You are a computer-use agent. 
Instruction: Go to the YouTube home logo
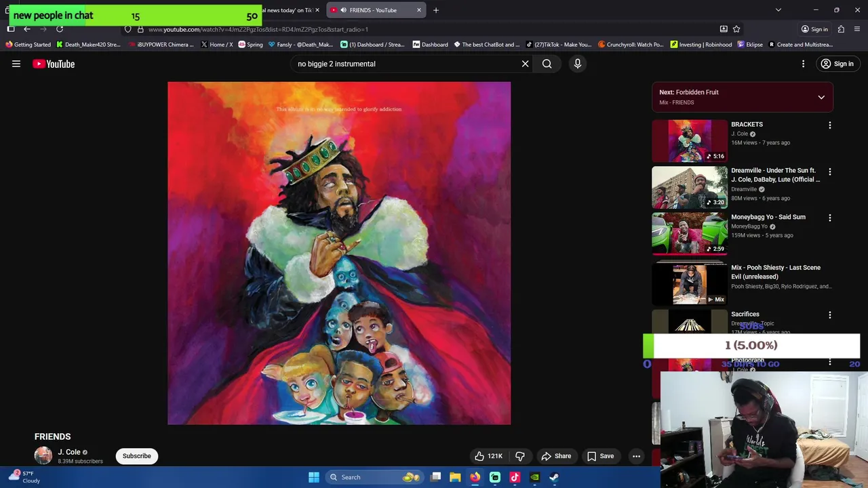coord(54,64)
